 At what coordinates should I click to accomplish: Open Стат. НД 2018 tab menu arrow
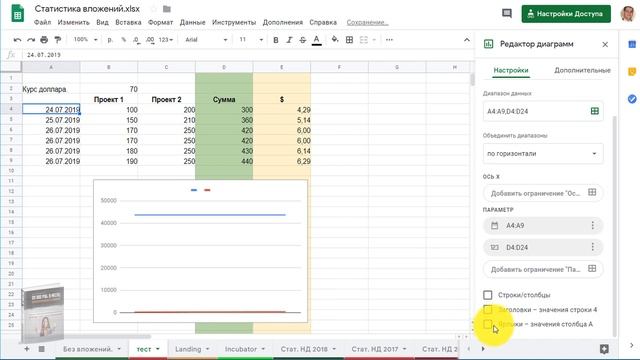(x=334, y=349)
